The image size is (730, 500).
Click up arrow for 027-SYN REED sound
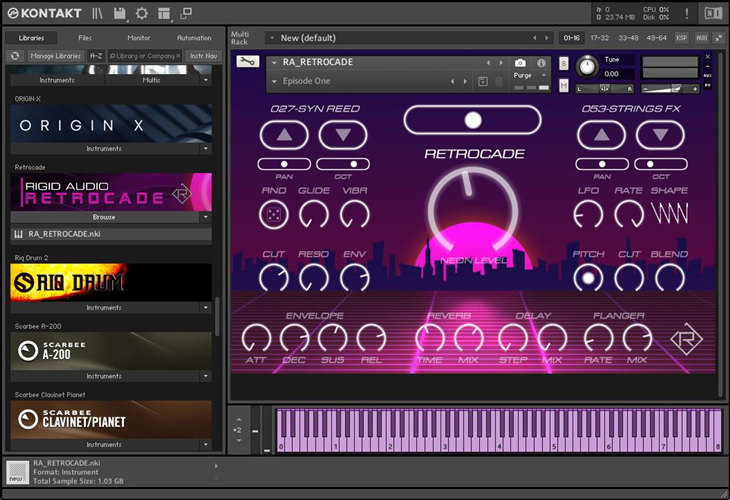[x=285, y=134]
